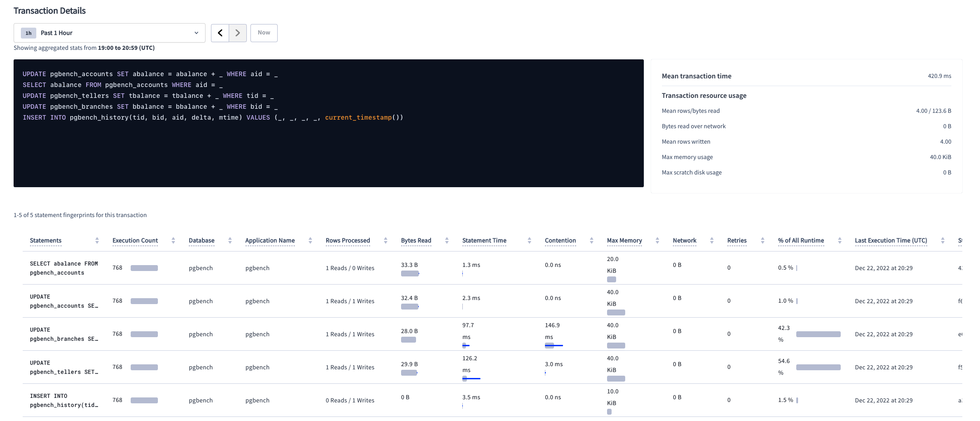Viewport: 980px width, 421px height.
Task: Click the Max memory usage label
Action: click(x=687, y=157)
